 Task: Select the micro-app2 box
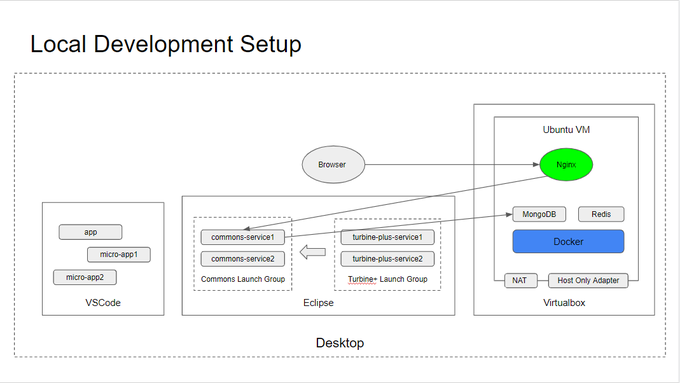(x=85, y=277)
